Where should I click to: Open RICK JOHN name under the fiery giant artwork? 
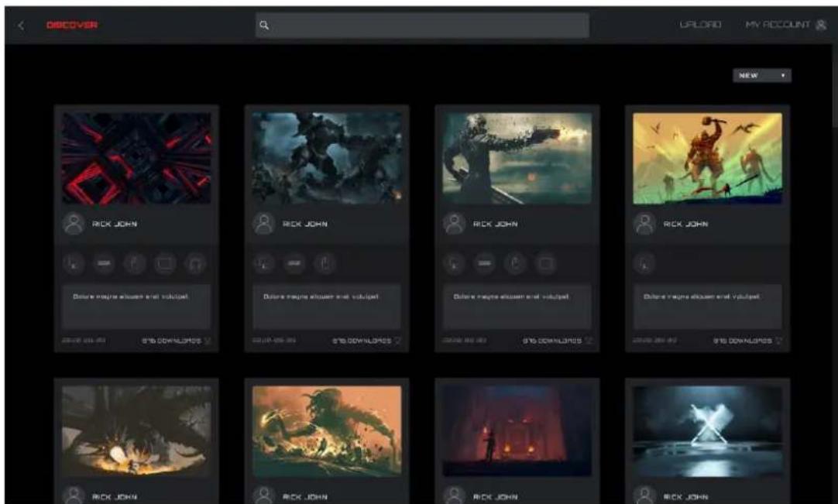[x=304, y=497]
